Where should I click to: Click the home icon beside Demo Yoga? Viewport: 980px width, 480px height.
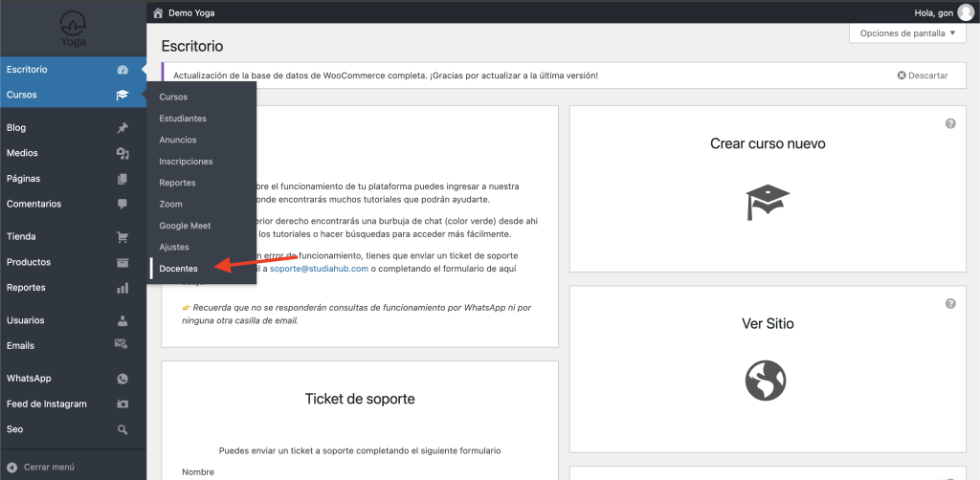click(158, 12)
